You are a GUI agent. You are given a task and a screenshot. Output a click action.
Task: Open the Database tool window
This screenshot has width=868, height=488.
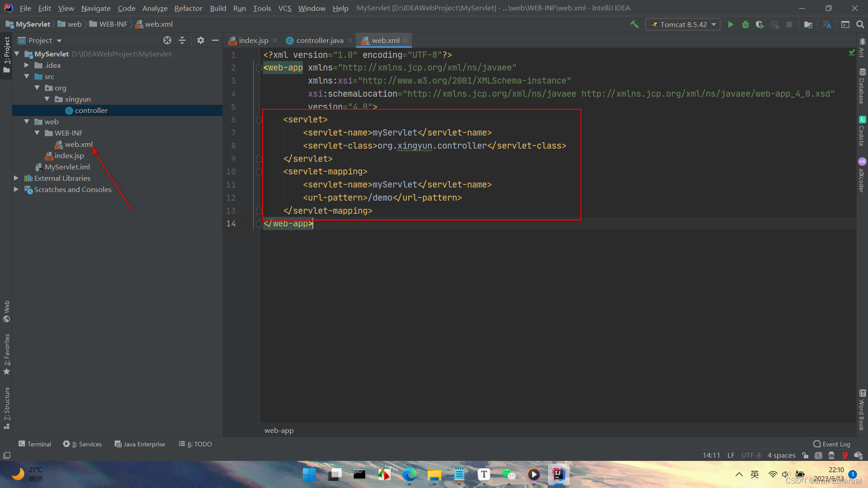tap(862, 86)
